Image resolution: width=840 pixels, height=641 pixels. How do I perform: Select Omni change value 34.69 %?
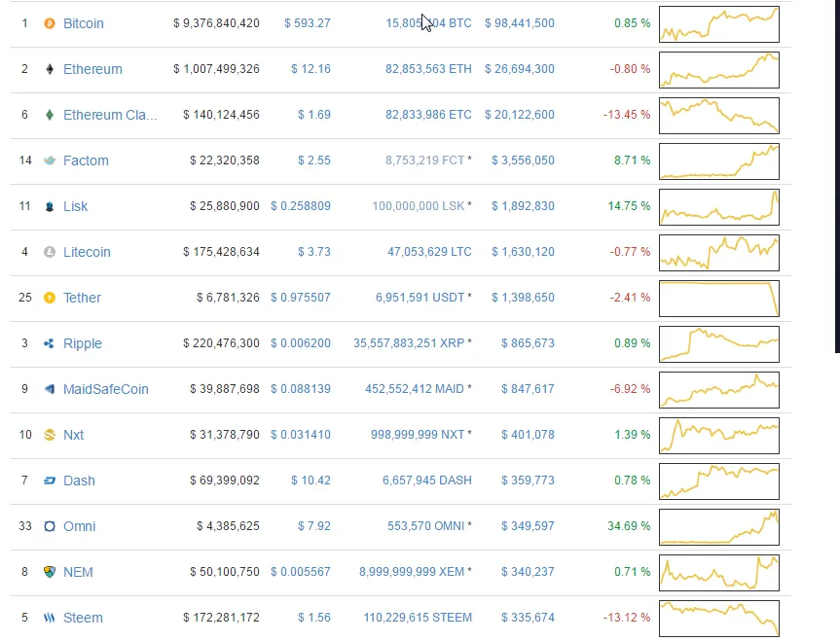(x=629, y=526)
